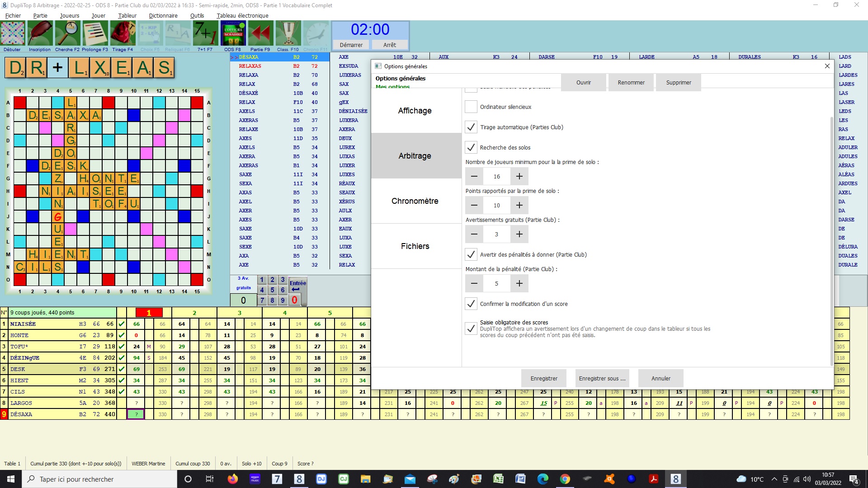Click the Prolonge F3 icon
Viewport: 868px width, 488px height.
[95, 33]
